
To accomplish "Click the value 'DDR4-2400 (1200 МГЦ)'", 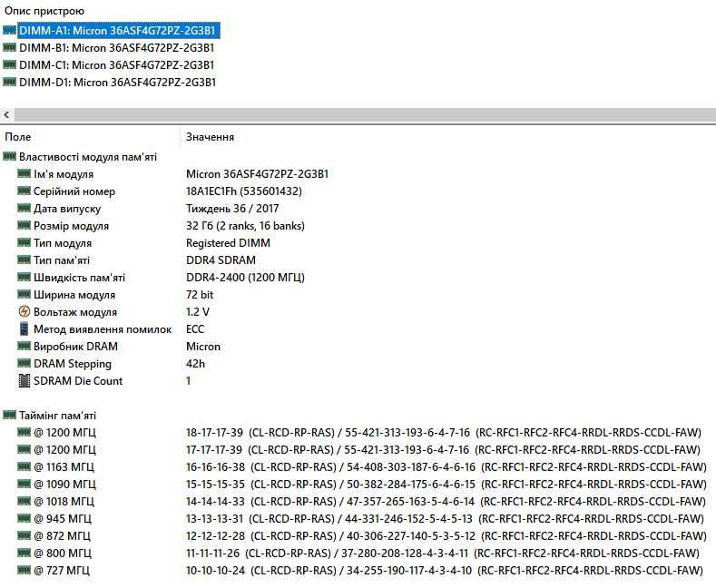I will (245, 278).
